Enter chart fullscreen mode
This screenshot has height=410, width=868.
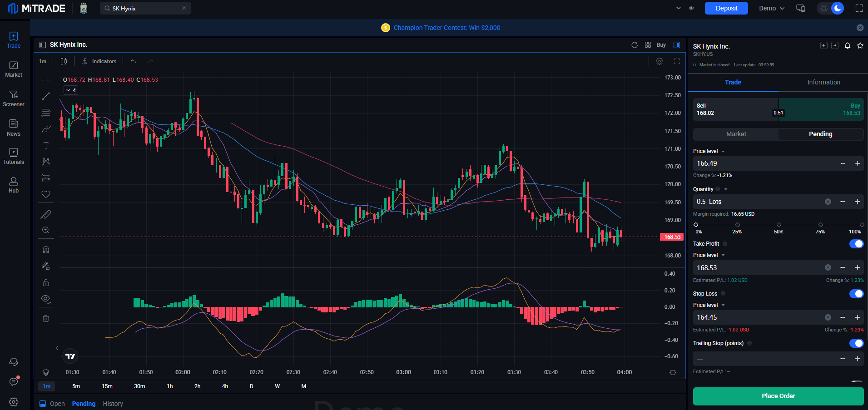pos(677,61)
